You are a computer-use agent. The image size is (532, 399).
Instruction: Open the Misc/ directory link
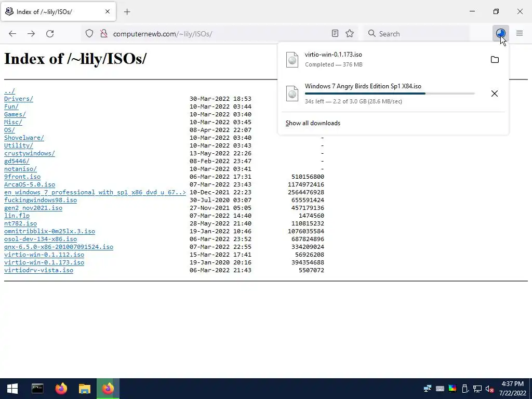(13, 122)
